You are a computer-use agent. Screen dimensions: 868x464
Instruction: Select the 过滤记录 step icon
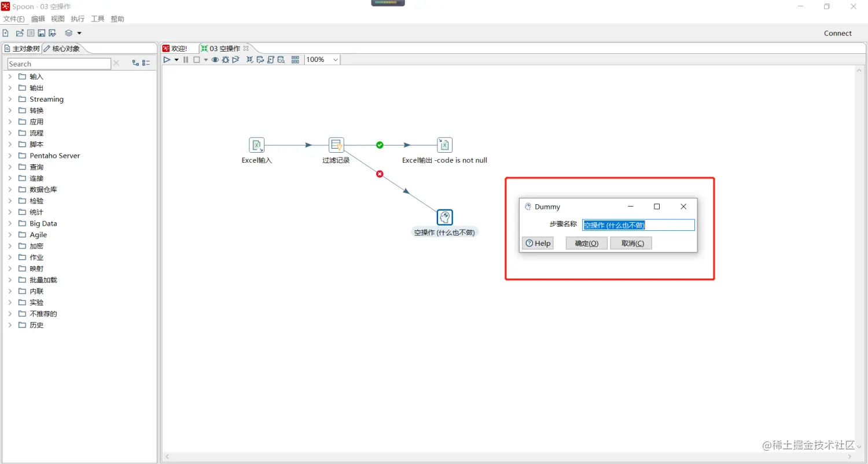[x=336, y=145]
